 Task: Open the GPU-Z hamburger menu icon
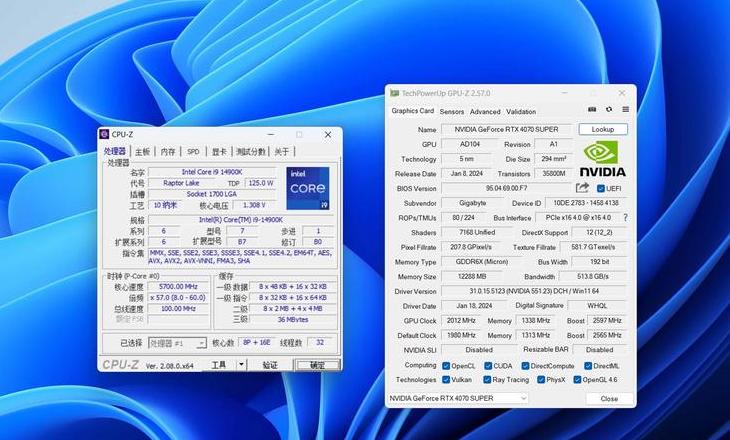point(625,109)
